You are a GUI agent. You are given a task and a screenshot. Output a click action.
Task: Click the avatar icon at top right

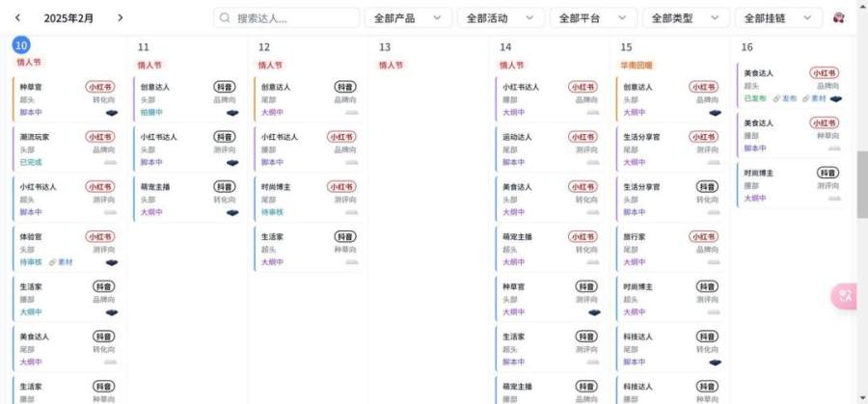(839, 17)
